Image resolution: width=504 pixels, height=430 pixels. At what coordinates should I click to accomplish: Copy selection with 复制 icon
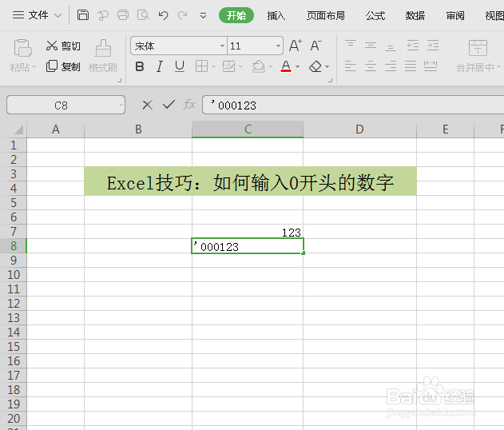(x=51, y=66)
